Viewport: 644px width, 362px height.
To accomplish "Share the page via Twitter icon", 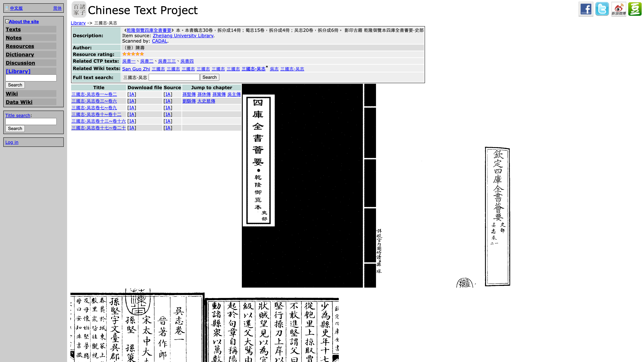I will pos(602,9).
